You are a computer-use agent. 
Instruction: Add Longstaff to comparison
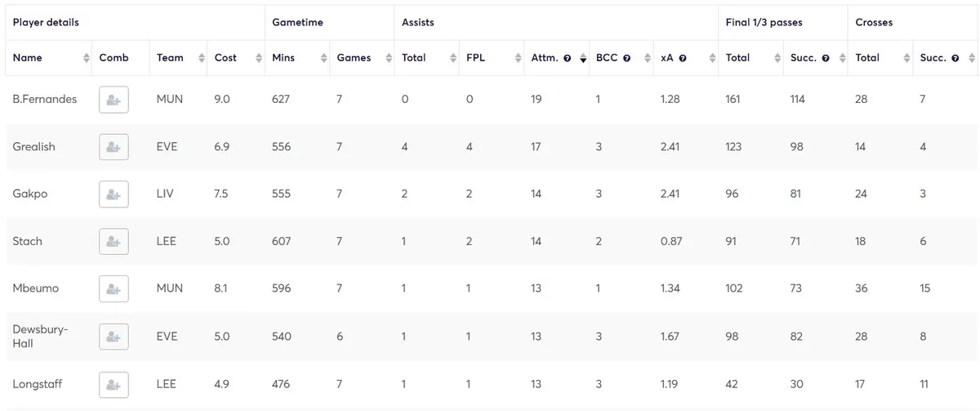coord(114,384)
